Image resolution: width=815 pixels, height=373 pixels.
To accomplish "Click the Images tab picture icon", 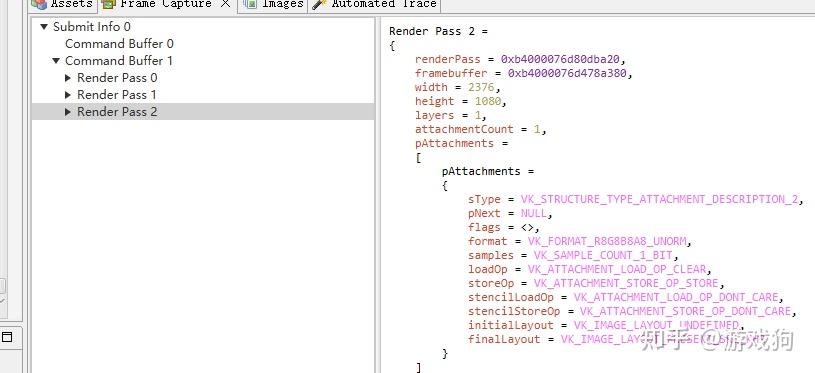I will click(250, 4).
